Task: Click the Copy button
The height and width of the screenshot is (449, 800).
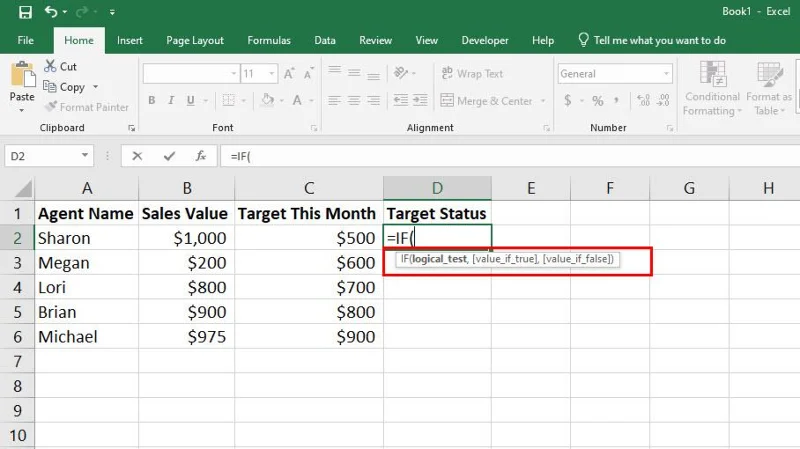Action: tap(64, 87)
